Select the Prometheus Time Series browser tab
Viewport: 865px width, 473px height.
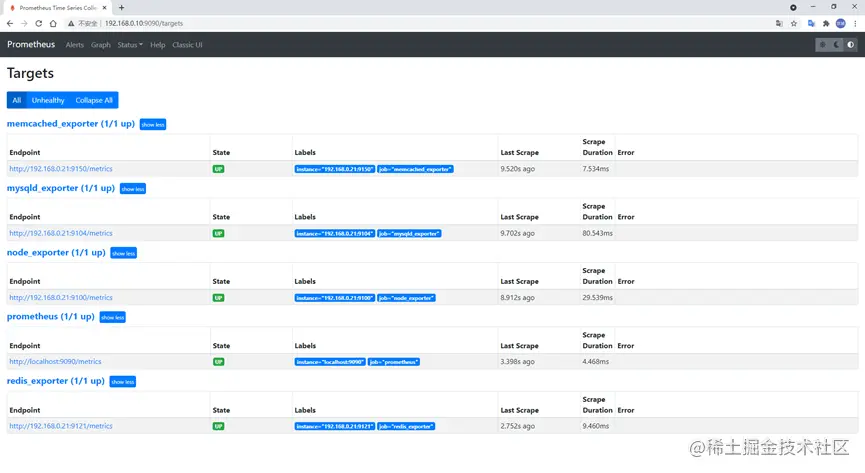(x=57, y=8)
